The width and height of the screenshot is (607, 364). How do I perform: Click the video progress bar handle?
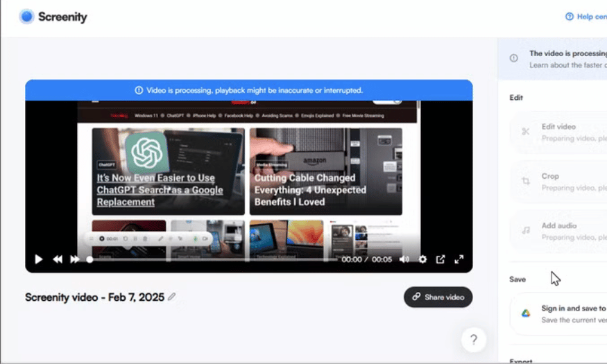[x=89, y=259]
